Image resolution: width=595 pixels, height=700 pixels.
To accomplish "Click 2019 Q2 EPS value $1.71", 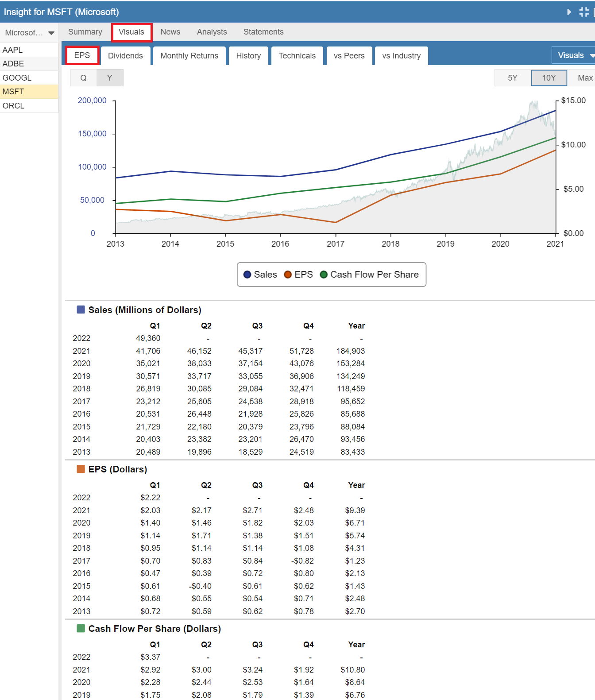I will pyautogui.click(x=201, y=536).
